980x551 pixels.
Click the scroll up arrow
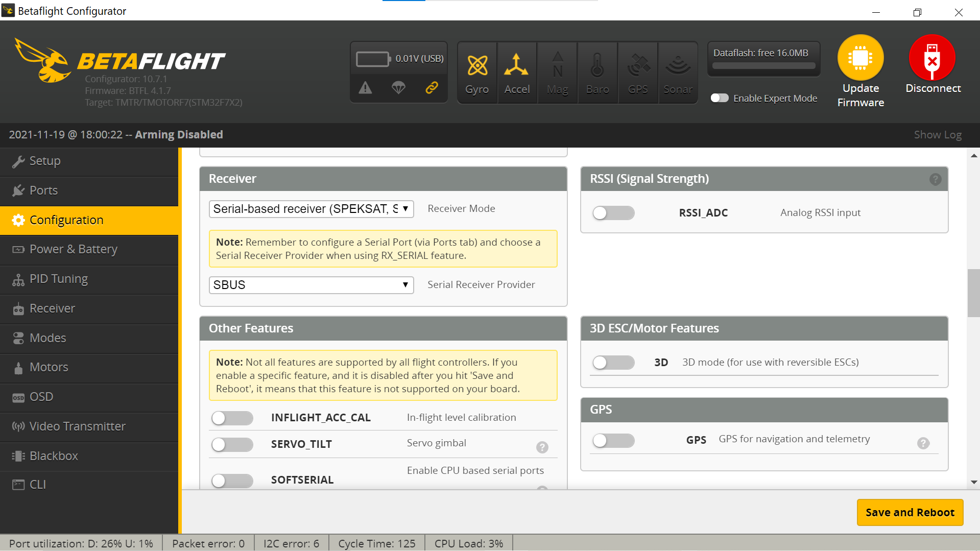974,156
